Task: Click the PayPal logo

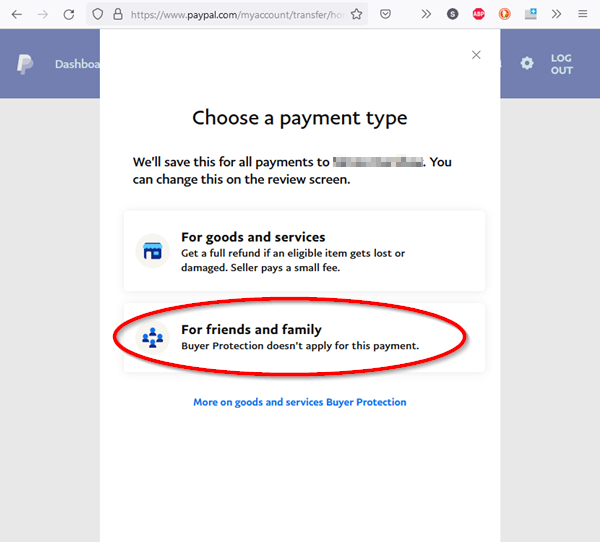Action: point(25,64)
